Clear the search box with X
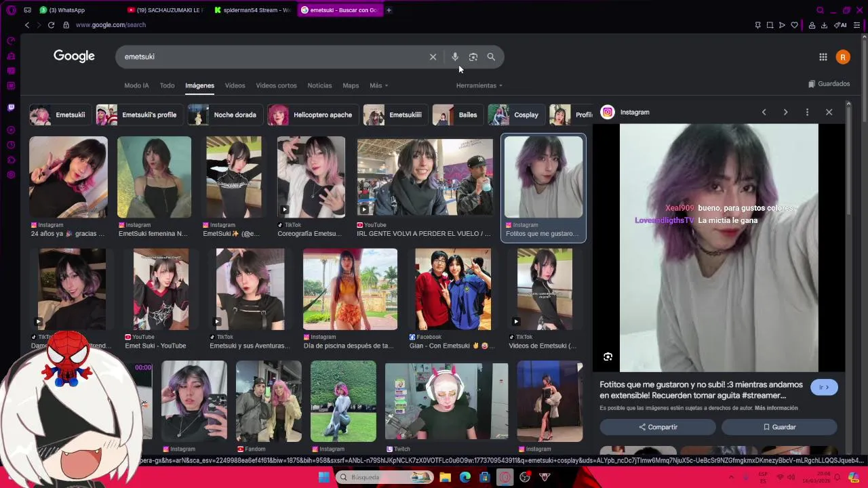The width and height of the screenshot is (868, 488). (x=433, y=57)
